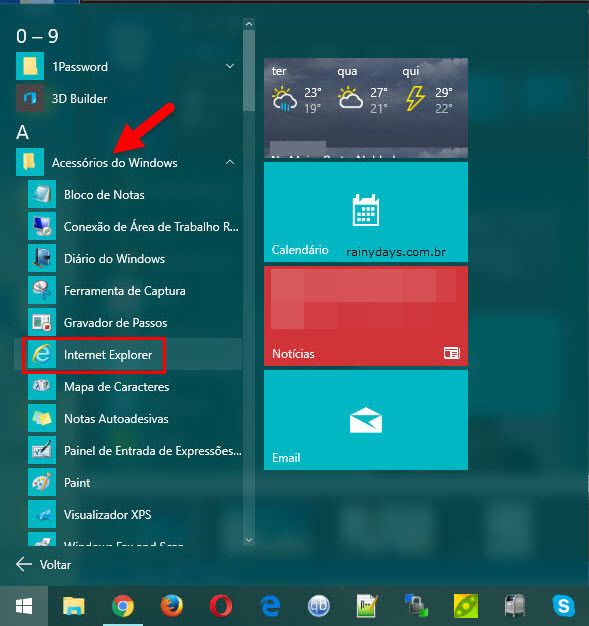589x626 pixels.
Task: Open the notepad editor taskbar icon
Action: pyautogui.click(x=367, y=606)
